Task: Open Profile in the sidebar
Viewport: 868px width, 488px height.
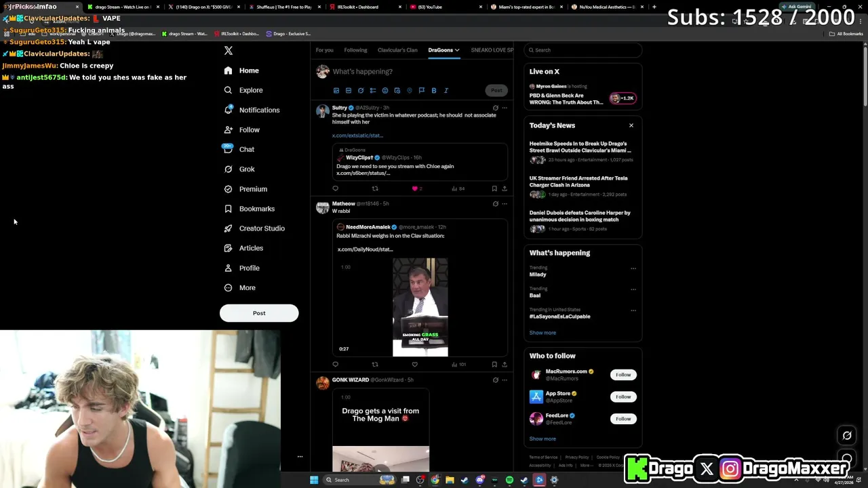Action: point(242,268)
